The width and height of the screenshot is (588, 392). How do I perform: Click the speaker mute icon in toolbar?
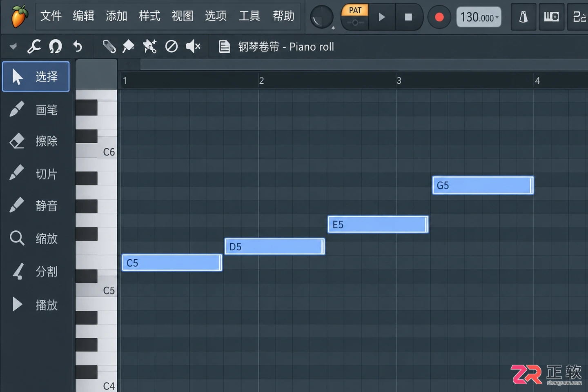193,47
